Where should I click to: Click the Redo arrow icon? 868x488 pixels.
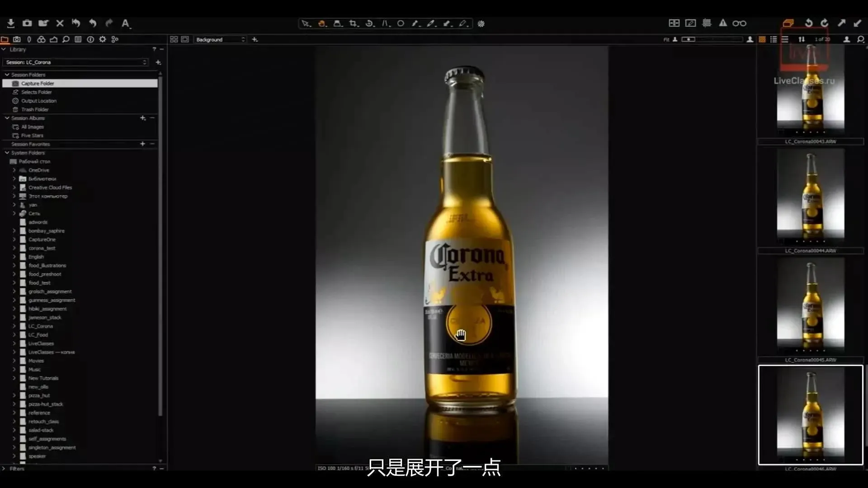(x=109, y=23)
